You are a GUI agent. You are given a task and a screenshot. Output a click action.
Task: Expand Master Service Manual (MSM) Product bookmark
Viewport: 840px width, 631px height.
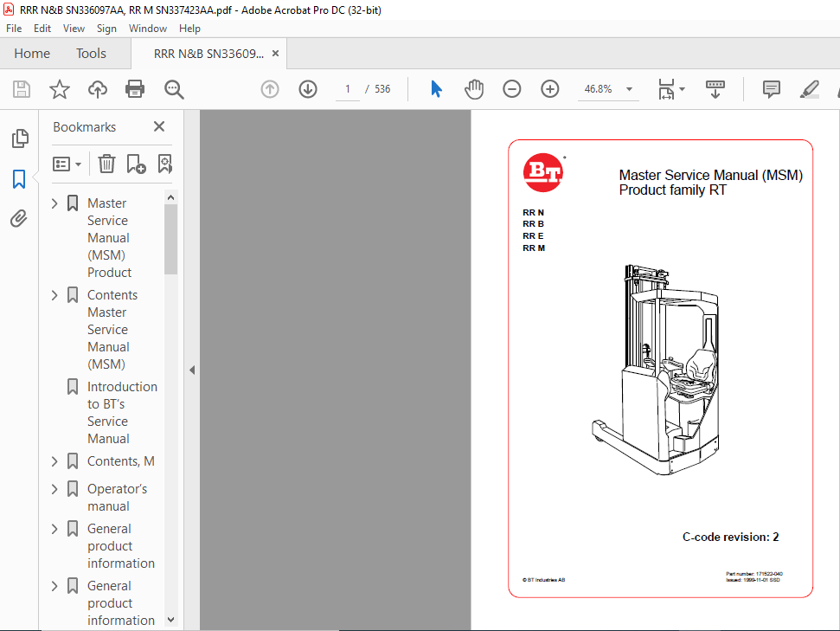tap(55, 203)
